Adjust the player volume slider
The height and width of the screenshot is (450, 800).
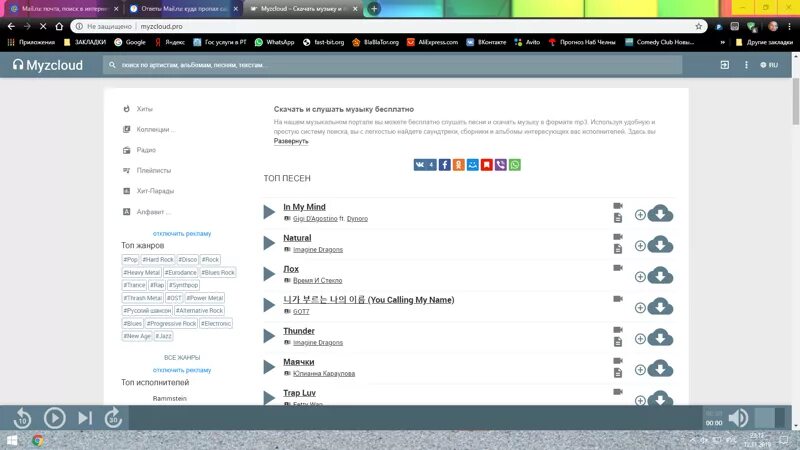tap(769, 418)
